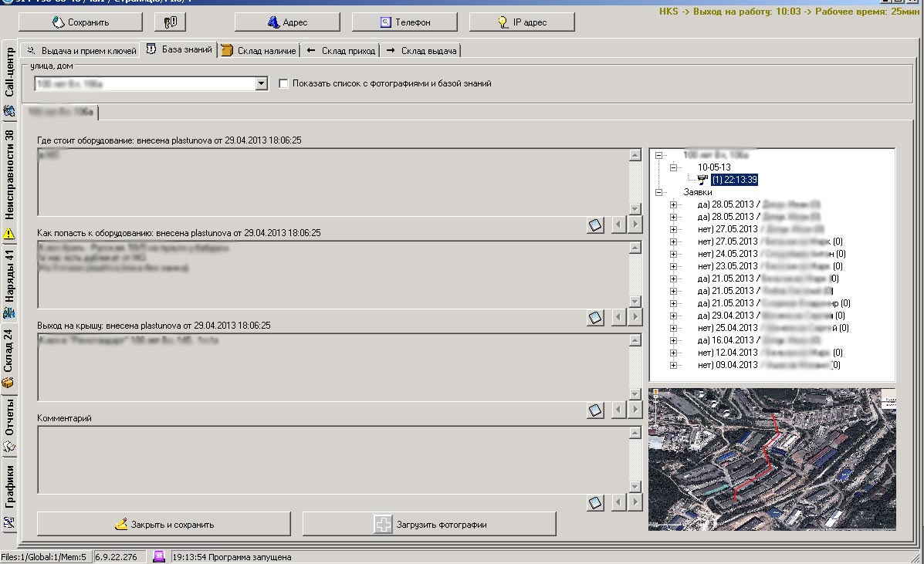Click next arrow under Как попасть к оборудованию
924x564 pixels.
tap(635, 317)
